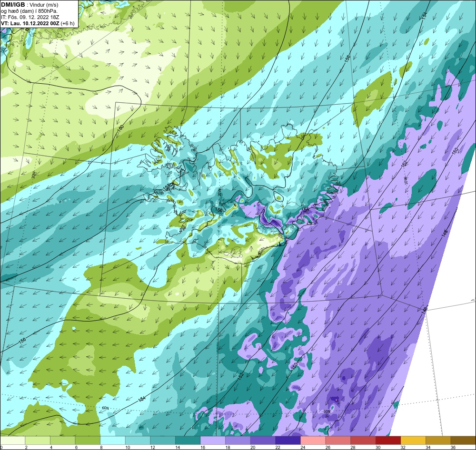The height and width of the screenshot is (450, 476).
Task: Click the 30–32 m/s dark red legend swatch
Action: point(388,440)
